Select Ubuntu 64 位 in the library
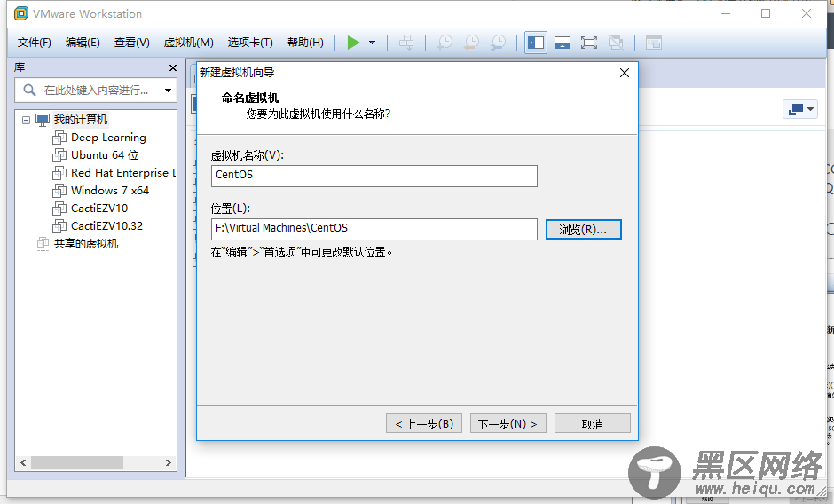This screenshot has width=834, height=504. click(x=105, y=155)
